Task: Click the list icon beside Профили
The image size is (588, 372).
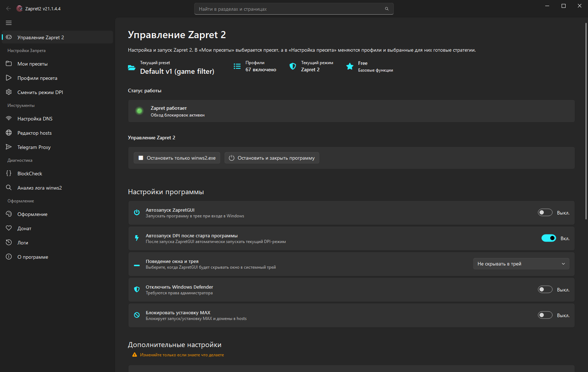Action: [237, 66]
